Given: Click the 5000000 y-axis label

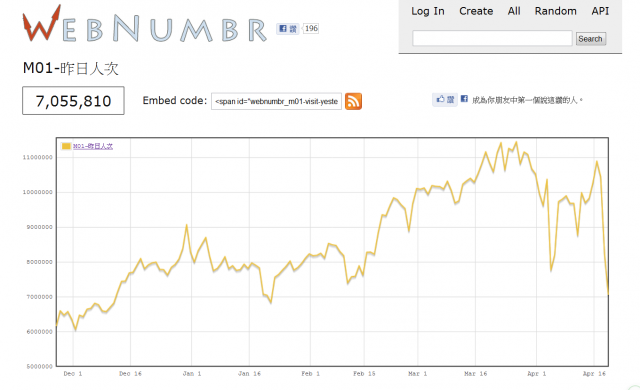Looking at the screenshot, I should coord(39,366).
